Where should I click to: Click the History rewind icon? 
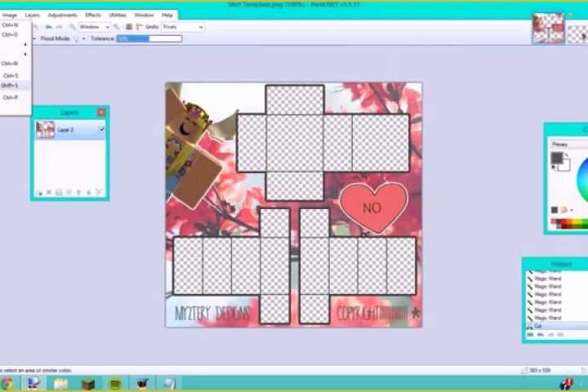[530, 335]
